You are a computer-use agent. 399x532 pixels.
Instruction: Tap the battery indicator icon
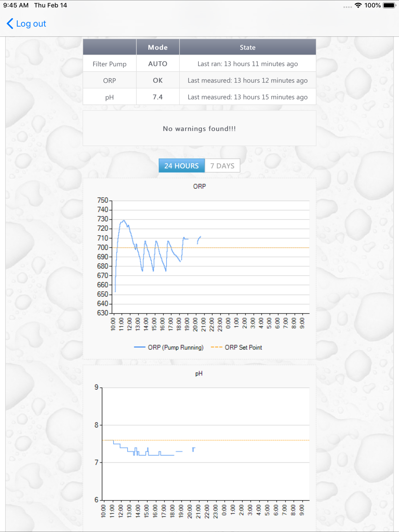pyautogui.click(x=389, y=5)
